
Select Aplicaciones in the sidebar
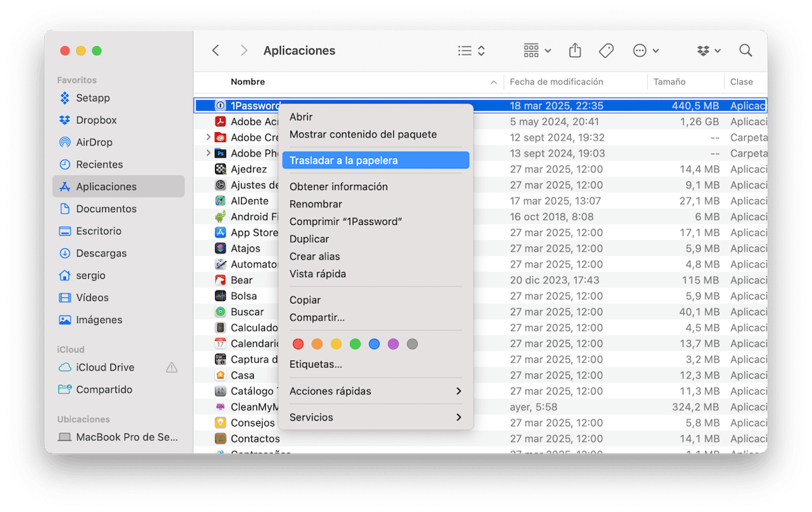point(118,186)
